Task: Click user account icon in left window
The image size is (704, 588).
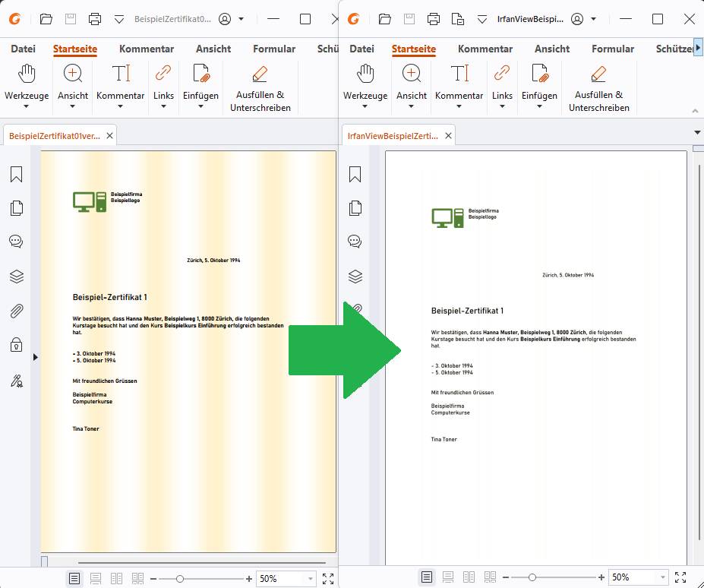Action: pos(225,19)
